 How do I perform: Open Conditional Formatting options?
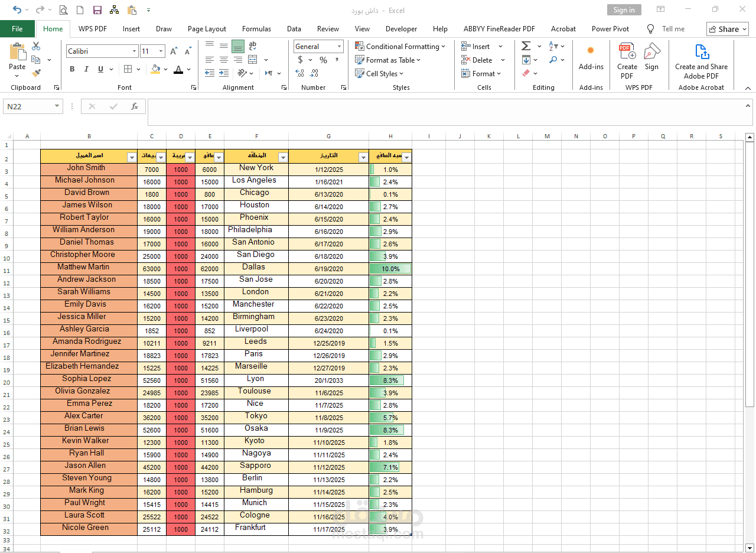point(401,46)
